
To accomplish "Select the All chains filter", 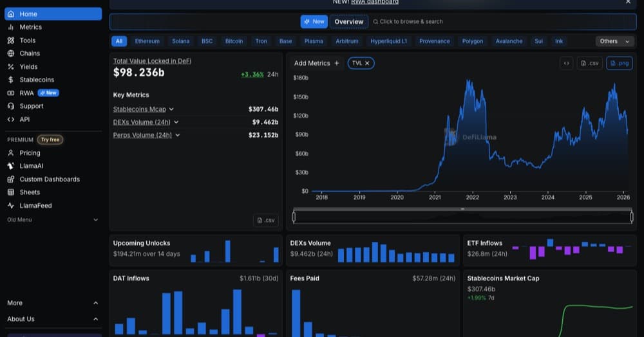I will point(119,41).
